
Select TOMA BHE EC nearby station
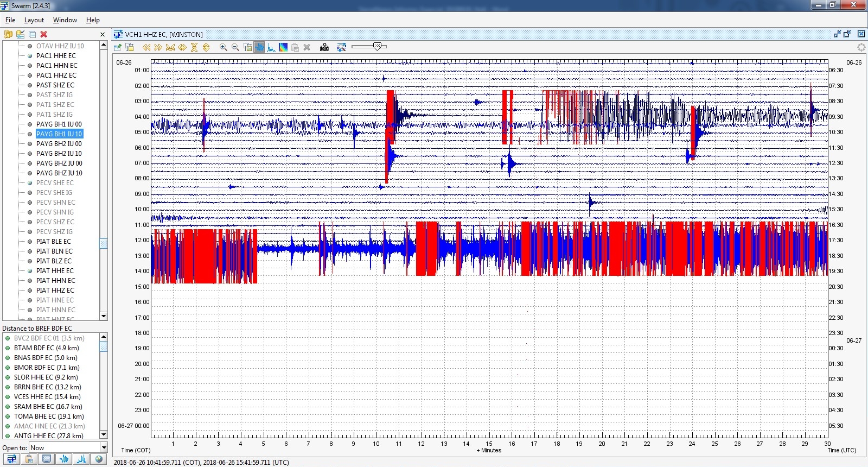pos(49,416)
